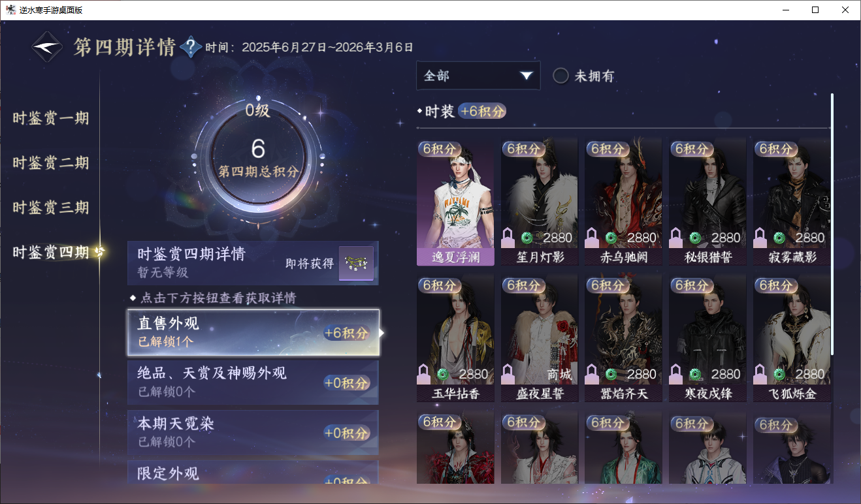Click the jade coin icon on 赤乌驰阙
The height and width of the screenshot is (504, 861).
click(610, 238)
